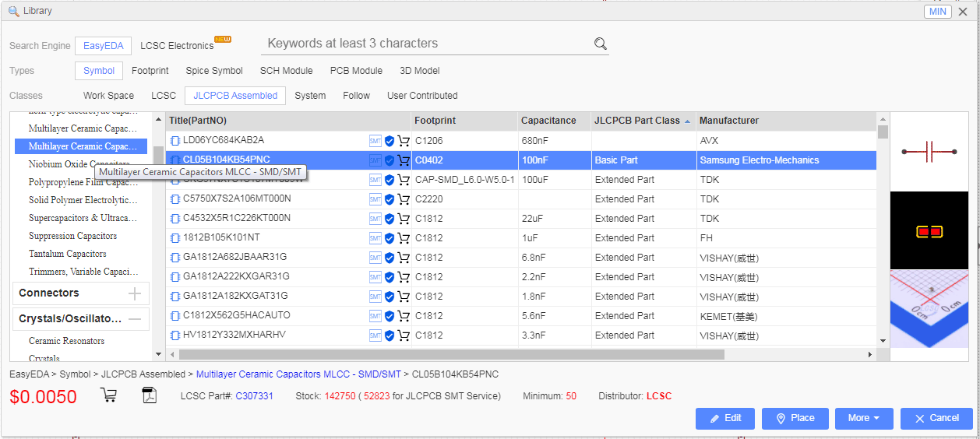Select Supercapacitors & Ultracapacitors category

[x=81, y=218]
